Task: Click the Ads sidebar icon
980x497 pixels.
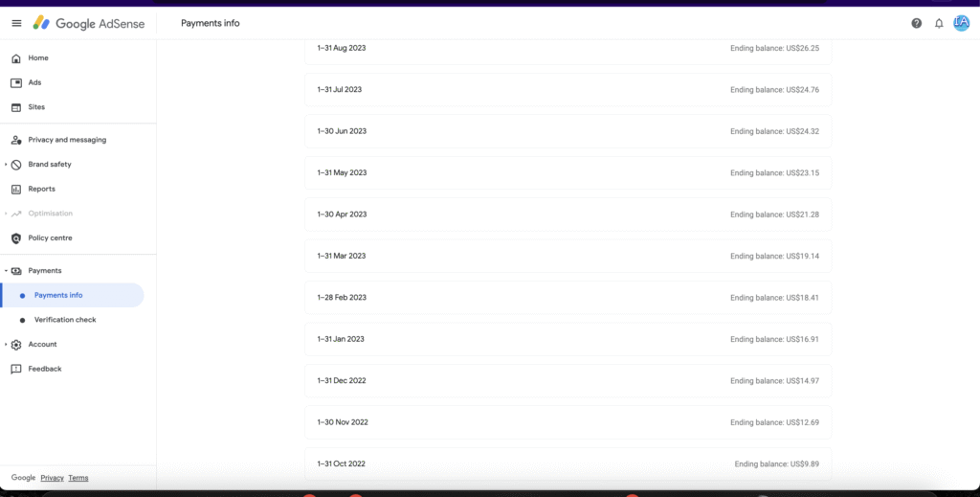Action: click(x=16, y=82)
